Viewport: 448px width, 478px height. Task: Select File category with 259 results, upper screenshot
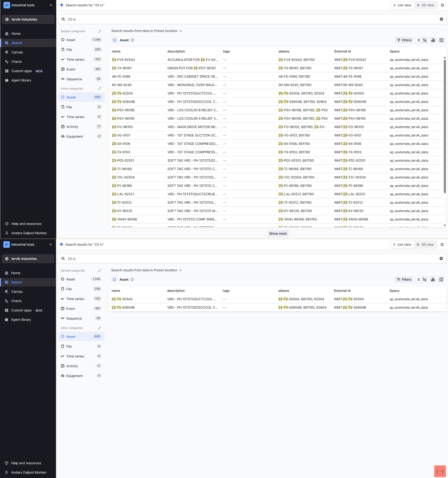tap(81, 50)
